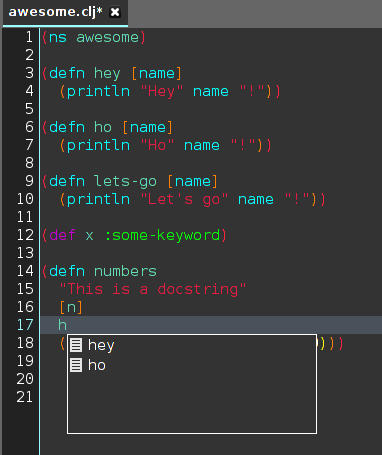Click the 'ns' symbol on line 1
Image resolution: width=382 pixels, height=455 pixels.
pos(58,37)
